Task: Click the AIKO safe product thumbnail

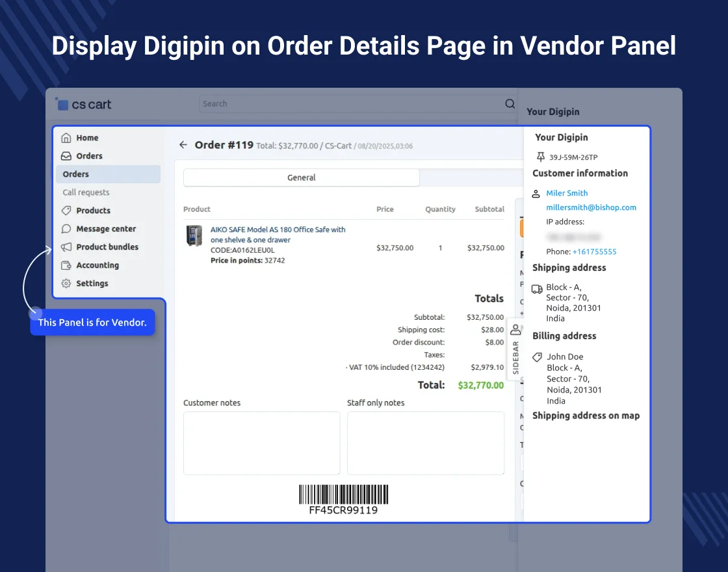Action: coord(194,235)
